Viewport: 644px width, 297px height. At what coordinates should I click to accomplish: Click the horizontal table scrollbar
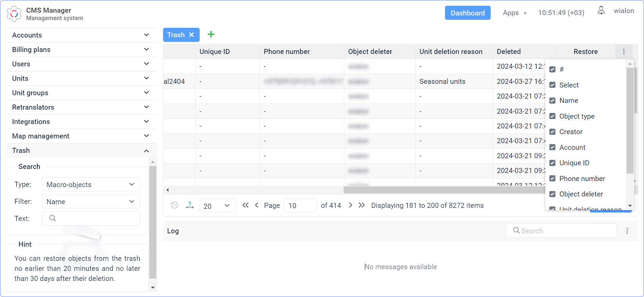coord(443,190)
